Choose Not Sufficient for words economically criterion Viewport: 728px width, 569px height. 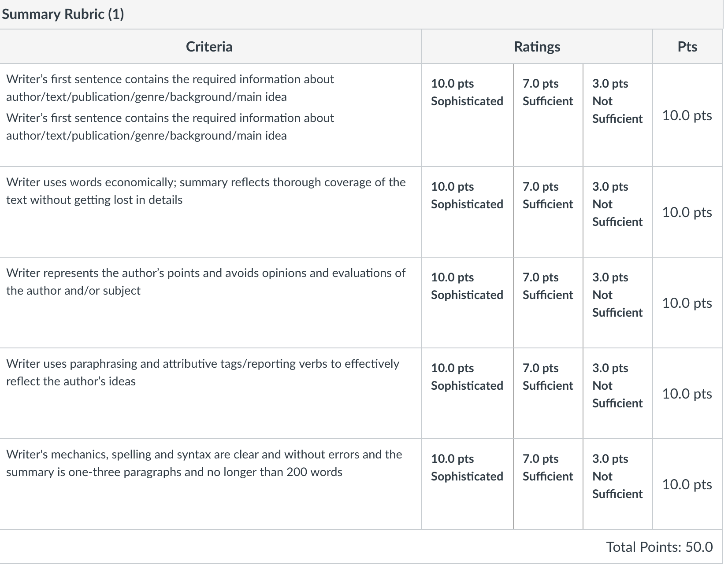[617, 212]
